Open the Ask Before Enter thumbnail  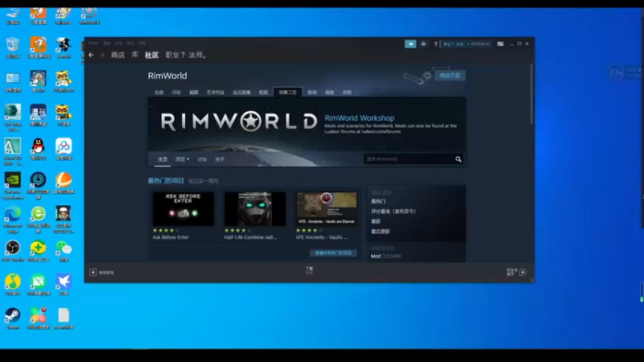pyautogui.click(x=184, y=209)
